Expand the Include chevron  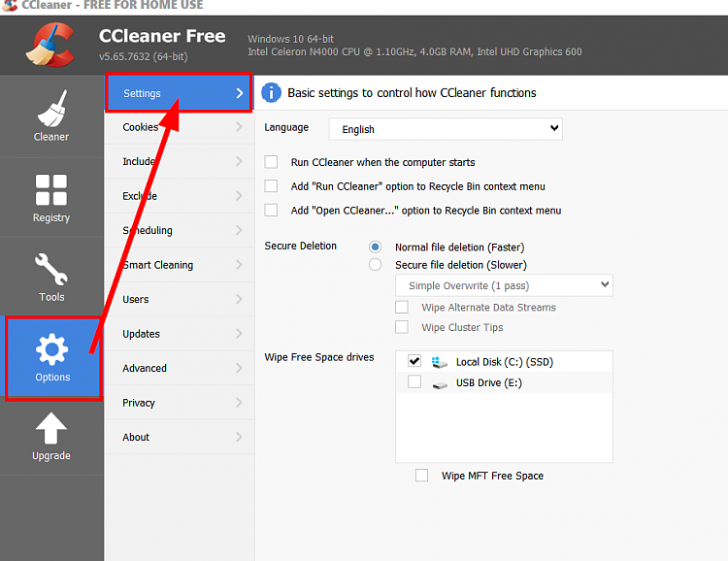239,161
